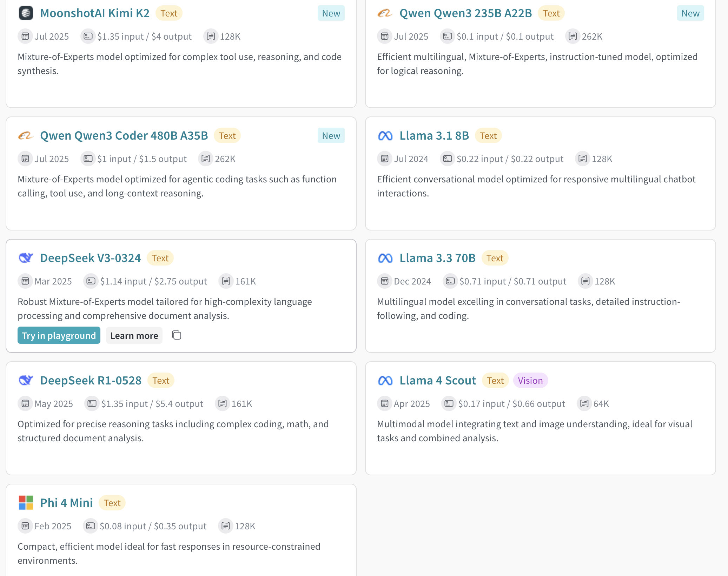Click the New badge on Kimi K2 card
The image size is (728, 576).
331,13
